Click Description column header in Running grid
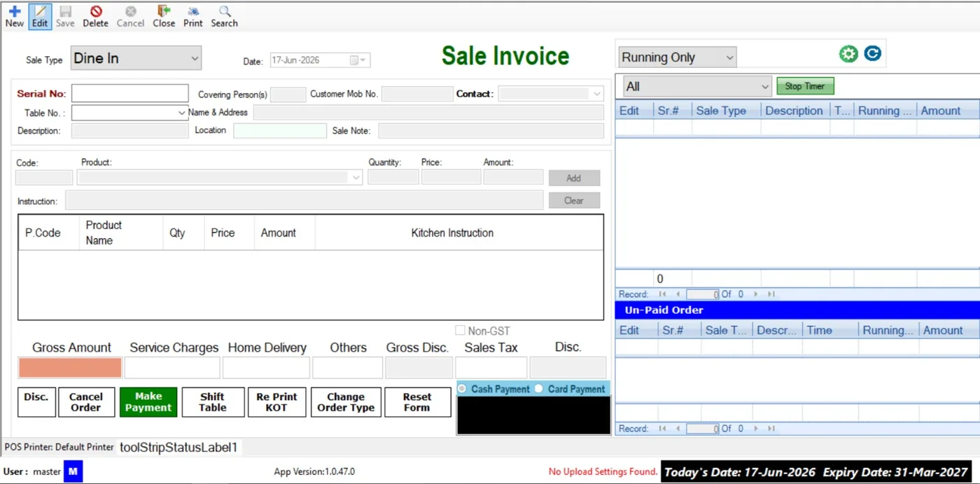 point(795,111)
